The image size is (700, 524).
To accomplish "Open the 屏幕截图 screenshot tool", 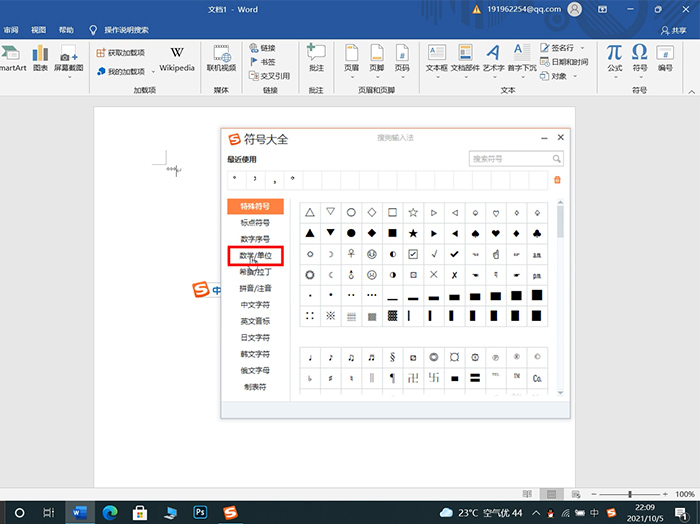I will [69, 60].
